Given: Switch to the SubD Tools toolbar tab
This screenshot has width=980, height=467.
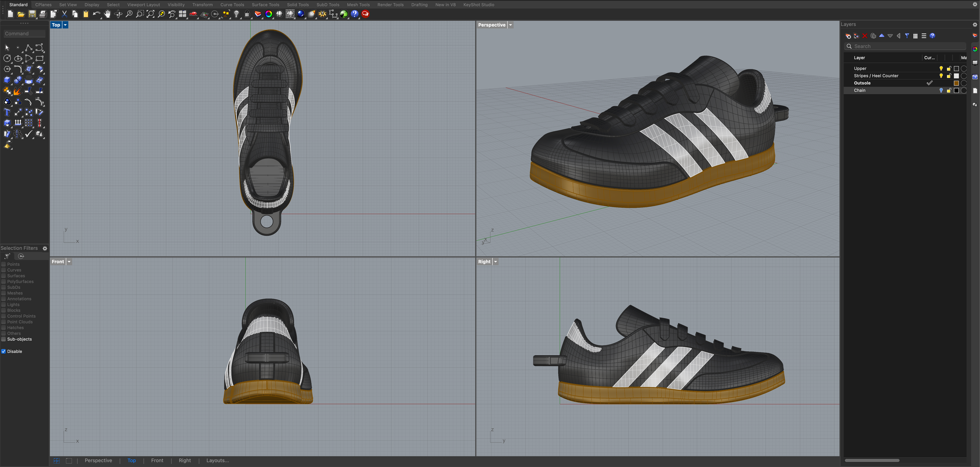Looking at the screenshot, I should (328, 5).
